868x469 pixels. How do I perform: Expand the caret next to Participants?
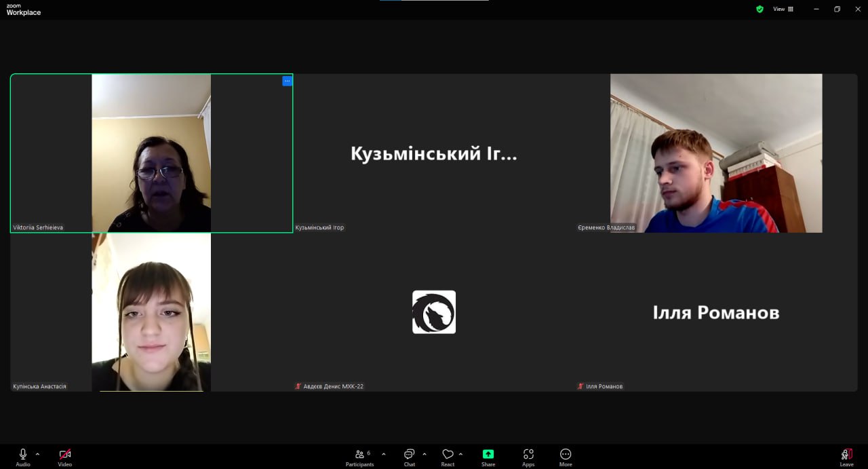pyautogui.click(x=384, y=454)
